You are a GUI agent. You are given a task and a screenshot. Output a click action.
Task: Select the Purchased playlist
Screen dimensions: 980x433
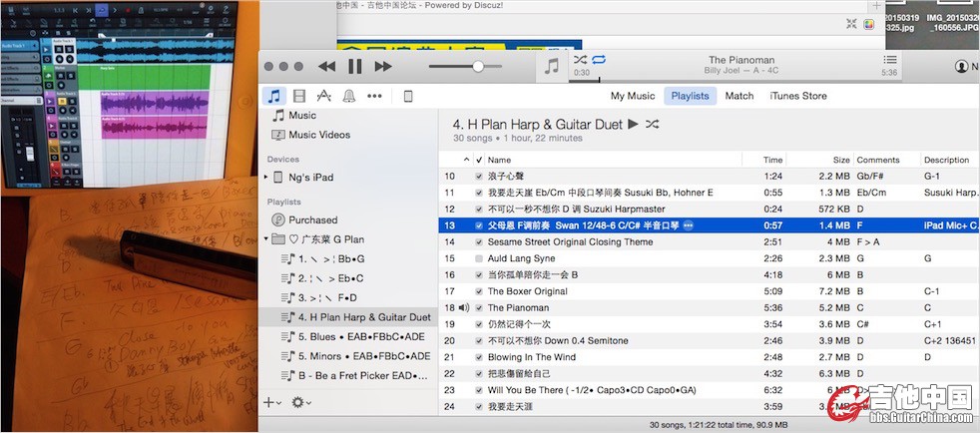click(x=312, y=219)
